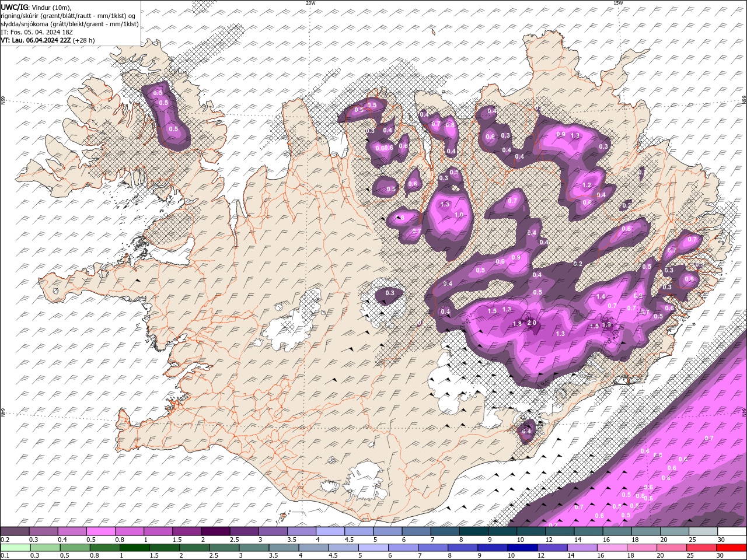Select the light grey snow swatch at 25
Viewport: 747px width, 560px height.
[703, 531]
